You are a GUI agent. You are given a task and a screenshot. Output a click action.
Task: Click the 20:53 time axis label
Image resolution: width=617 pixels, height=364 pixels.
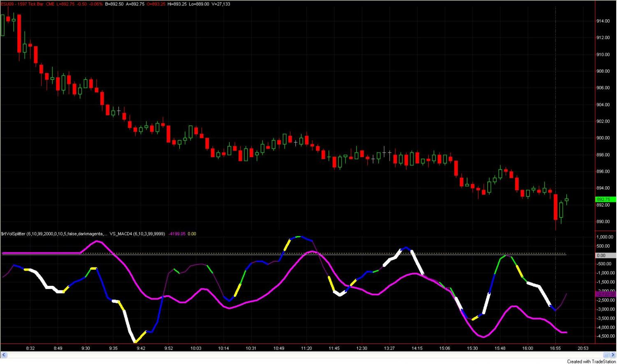click(x=583, y=348)
